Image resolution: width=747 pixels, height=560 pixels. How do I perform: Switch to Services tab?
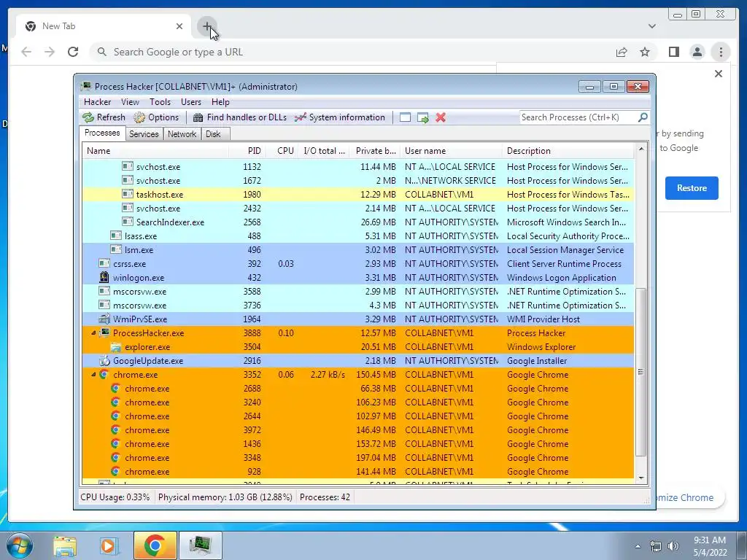144,134
